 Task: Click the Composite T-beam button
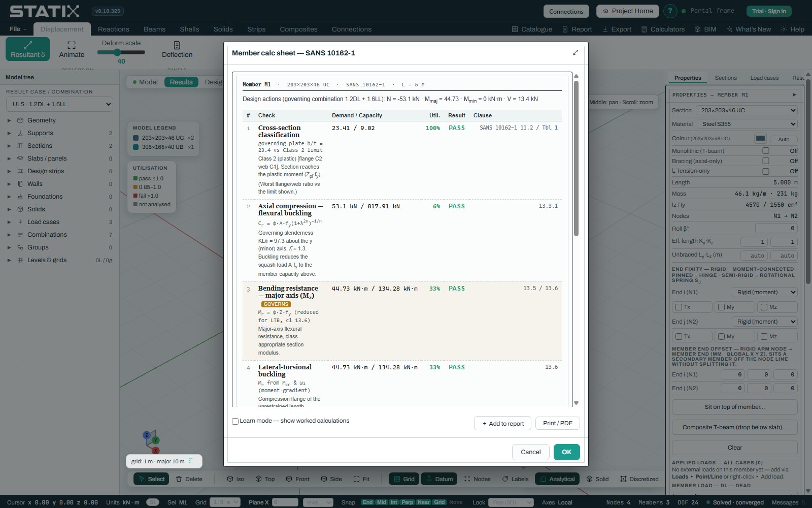pos(735,427)
